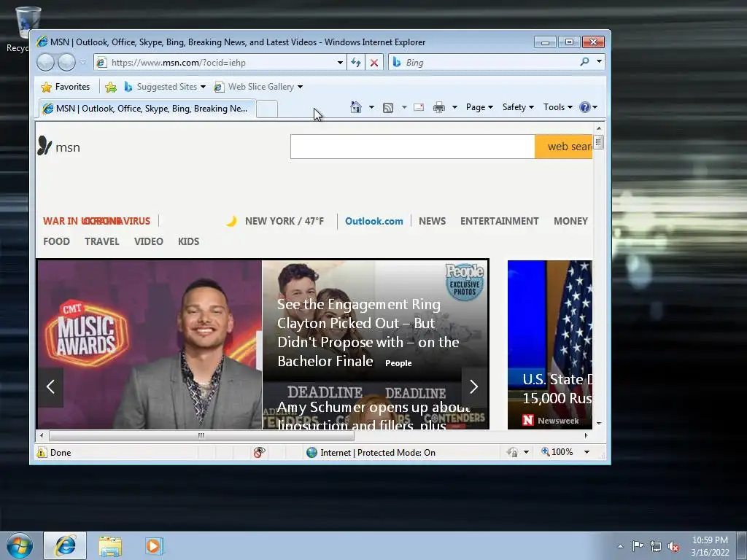Image resolution: width=747 pixels, height=560 pixels.
Task: Open the VIDEO section
Action: pyautogui.click(x=149, y=241)
